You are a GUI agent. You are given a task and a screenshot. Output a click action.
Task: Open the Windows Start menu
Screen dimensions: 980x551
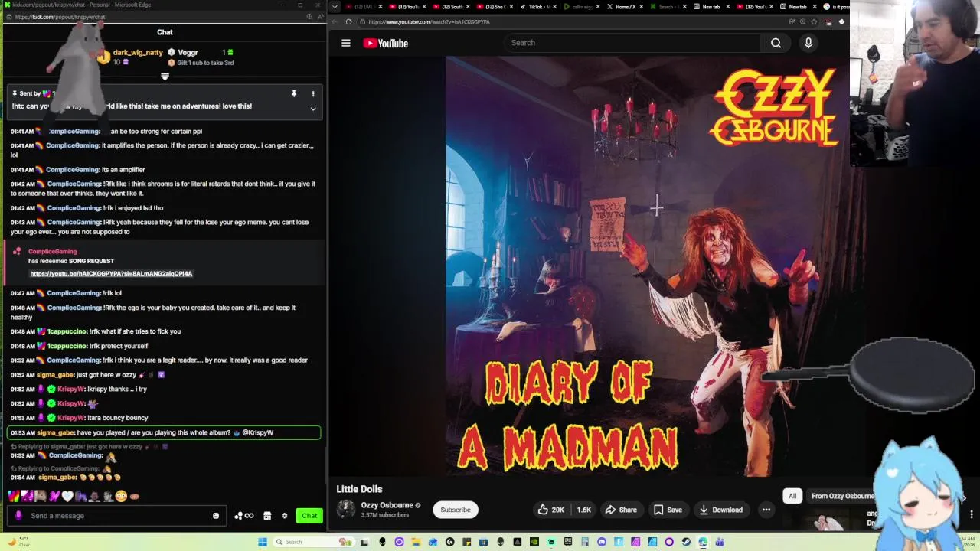(263, 542)
